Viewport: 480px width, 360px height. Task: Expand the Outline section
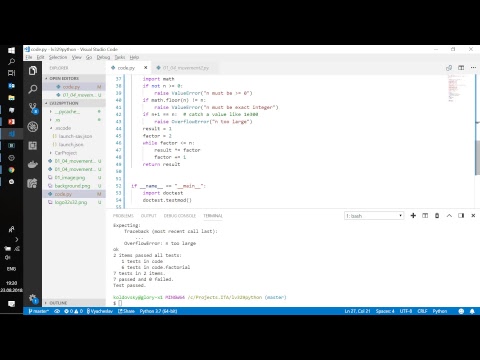point(75,303)
